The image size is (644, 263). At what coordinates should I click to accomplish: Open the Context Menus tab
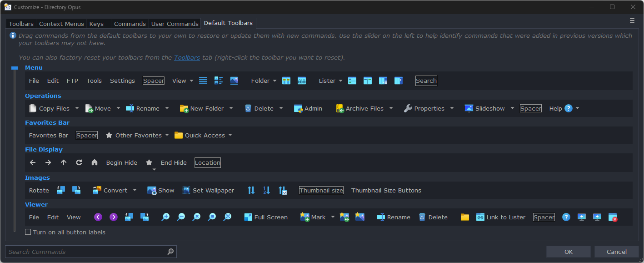(x=61, y=24)
